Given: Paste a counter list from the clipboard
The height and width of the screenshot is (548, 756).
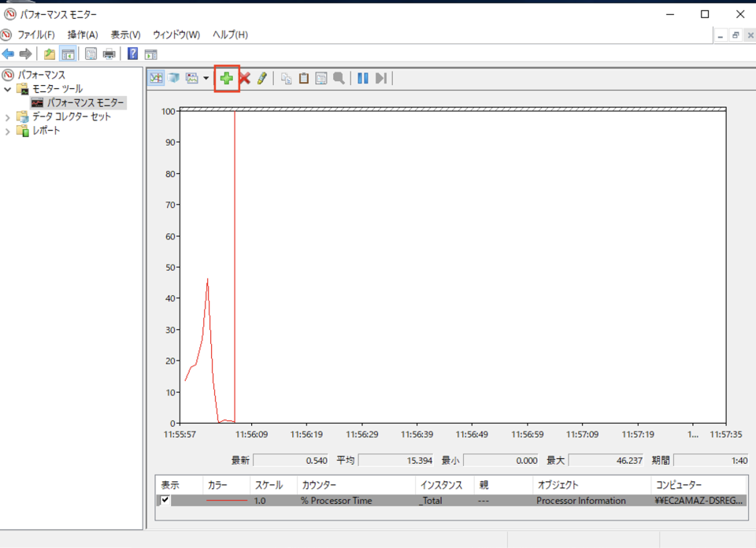Looking at the screenshot, I should [x=304, y=78].
